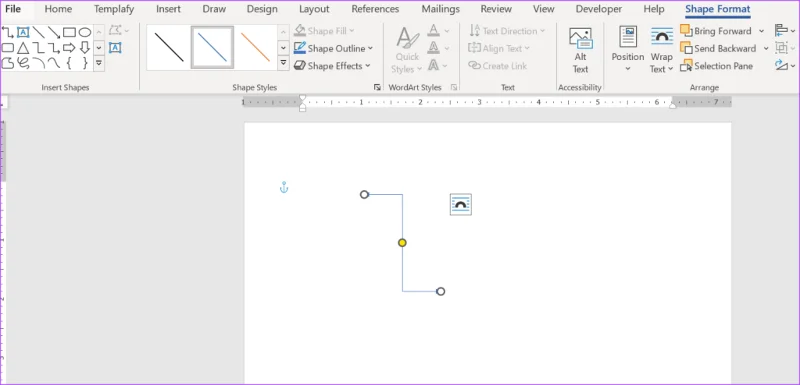
Task: Open Edit Shape menu in Insert Shapes
Action: point(119,31)
